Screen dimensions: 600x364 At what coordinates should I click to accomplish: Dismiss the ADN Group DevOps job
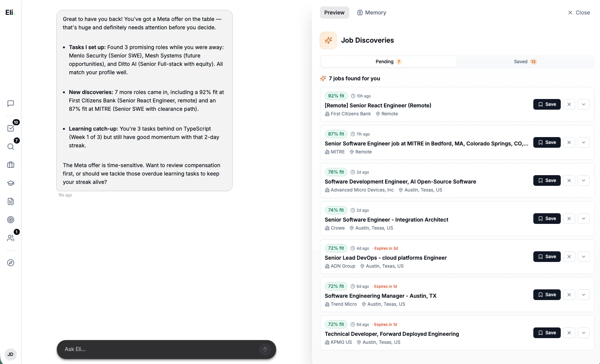point(569,257)
